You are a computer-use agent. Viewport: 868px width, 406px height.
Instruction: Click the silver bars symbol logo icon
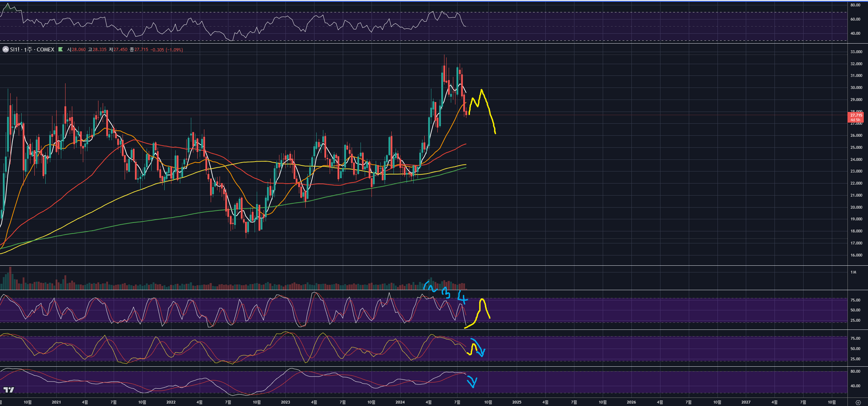tap(5, 50)
